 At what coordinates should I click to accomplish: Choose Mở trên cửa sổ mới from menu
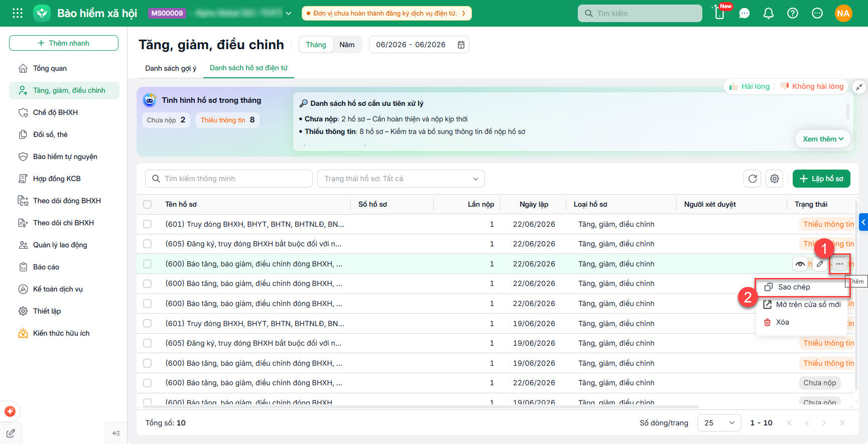[802, 305]
